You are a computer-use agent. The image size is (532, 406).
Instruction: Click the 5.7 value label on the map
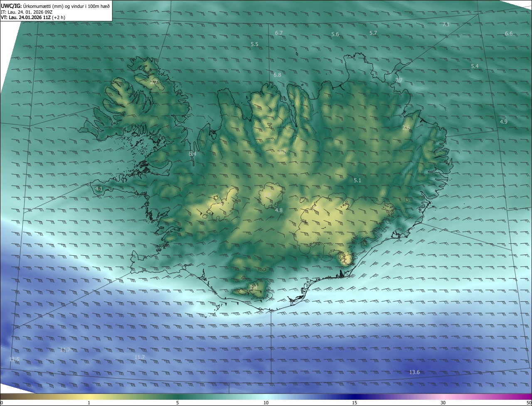pos(373,33)
